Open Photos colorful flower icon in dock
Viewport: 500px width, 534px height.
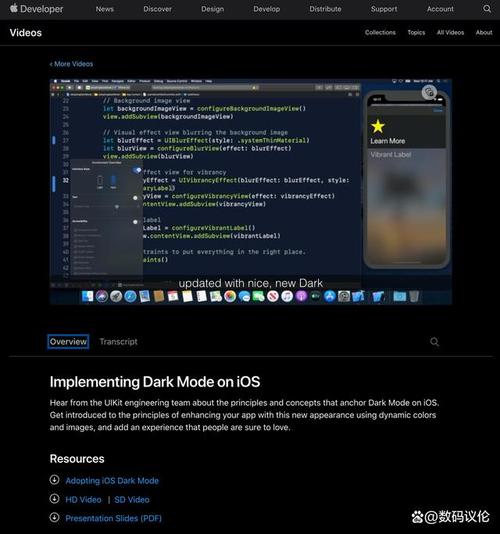pyautogui.click(x=230, y=296)
